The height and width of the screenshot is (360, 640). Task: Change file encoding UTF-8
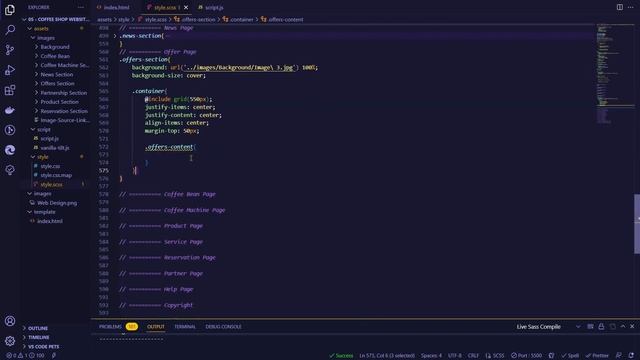point(455,356)
